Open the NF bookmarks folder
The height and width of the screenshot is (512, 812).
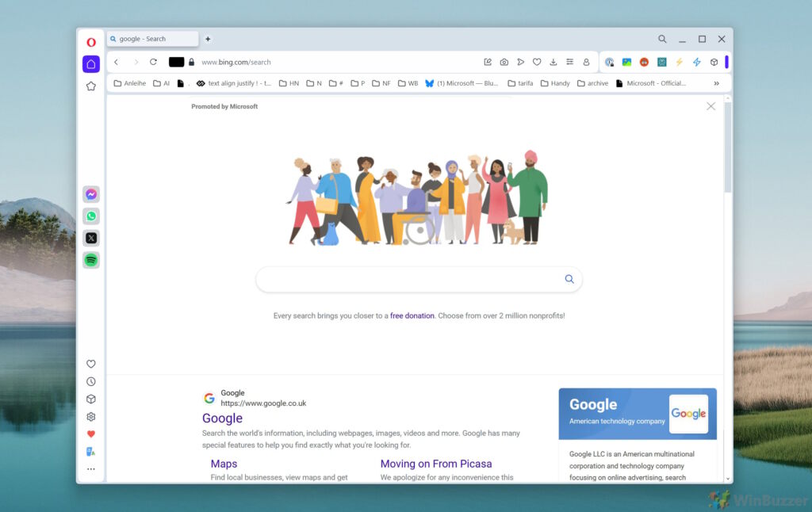381,83
